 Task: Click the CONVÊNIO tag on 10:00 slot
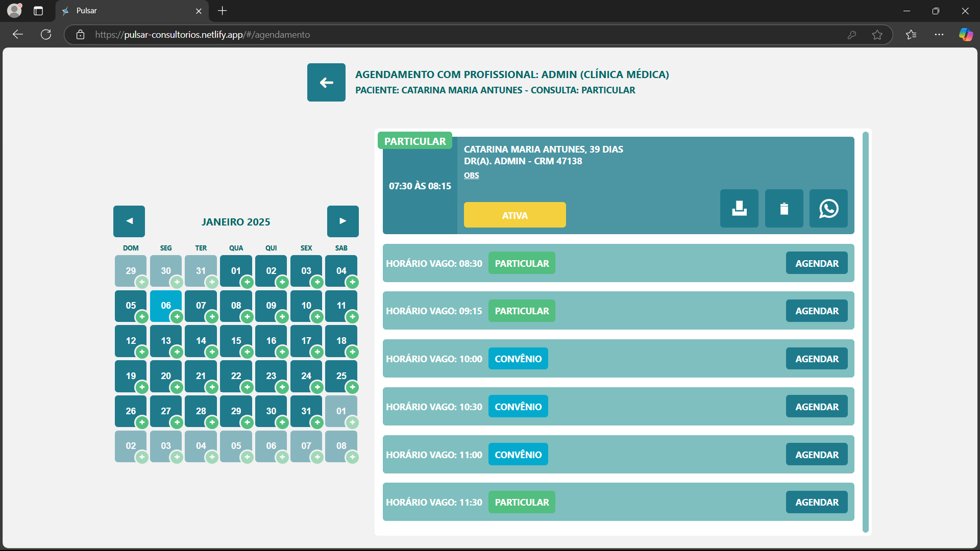point(518,359)
